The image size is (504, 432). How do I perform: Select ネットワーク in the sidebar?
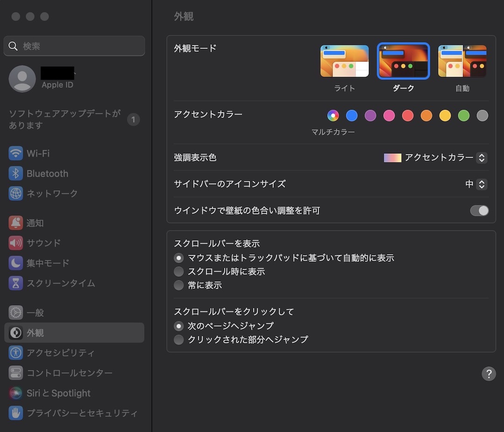tap(53, 193)
